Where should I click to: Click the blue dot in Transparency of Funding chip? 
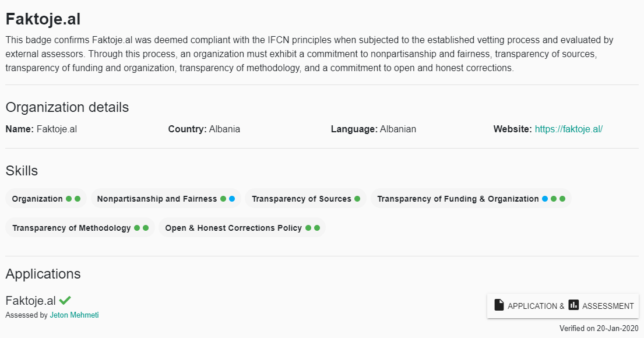point(544,199)
